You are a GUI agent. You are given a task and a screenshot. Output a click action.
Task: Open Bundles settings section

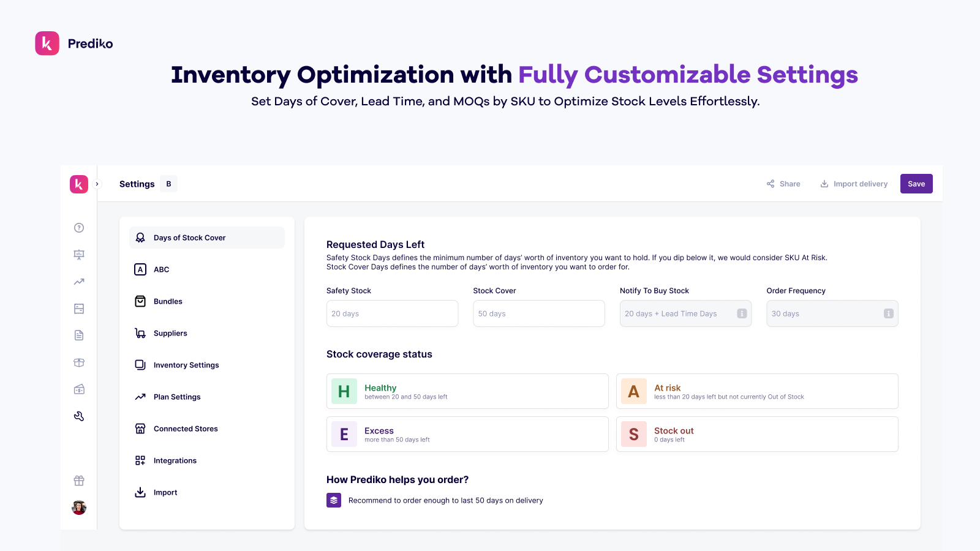click(207, 301)
